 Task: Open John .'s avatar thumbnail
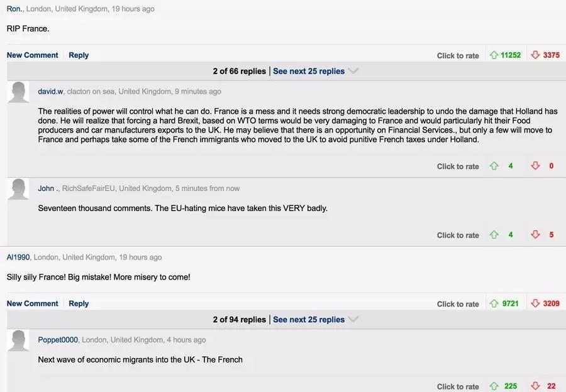click(19, 189)
